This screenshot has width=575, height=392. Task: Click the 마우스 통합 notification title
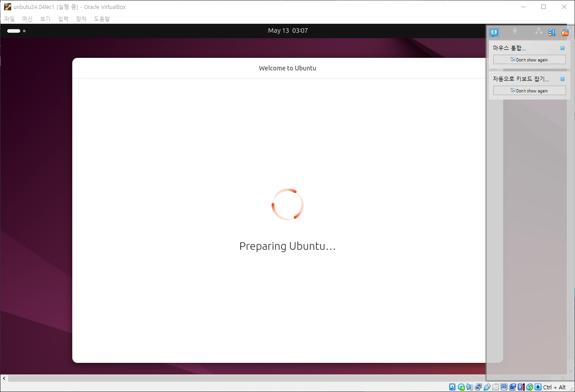point(509,48)
